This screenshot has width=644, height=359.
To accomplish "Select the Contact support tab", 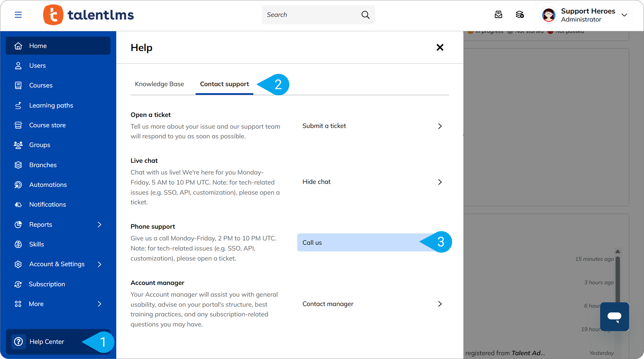I will point(224,84).
